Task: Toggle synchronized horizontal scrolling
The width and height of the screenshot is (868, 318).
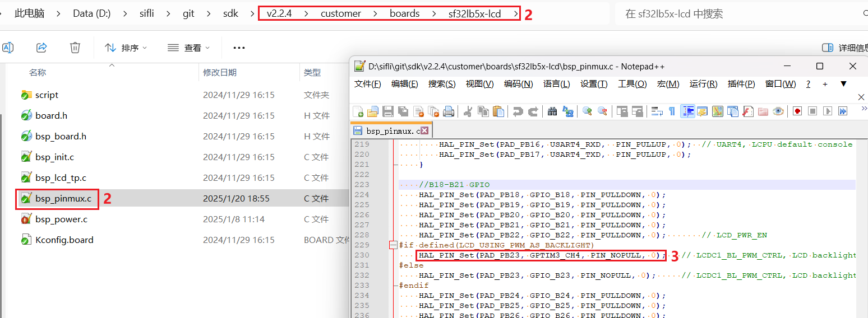Action: (637, 111)
